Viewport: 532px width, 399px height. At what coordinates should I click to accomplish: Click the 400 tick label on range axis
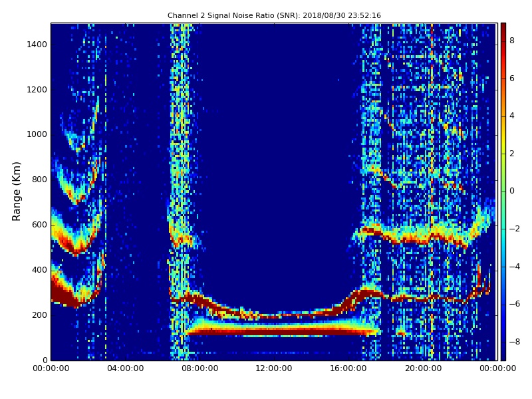39,270
